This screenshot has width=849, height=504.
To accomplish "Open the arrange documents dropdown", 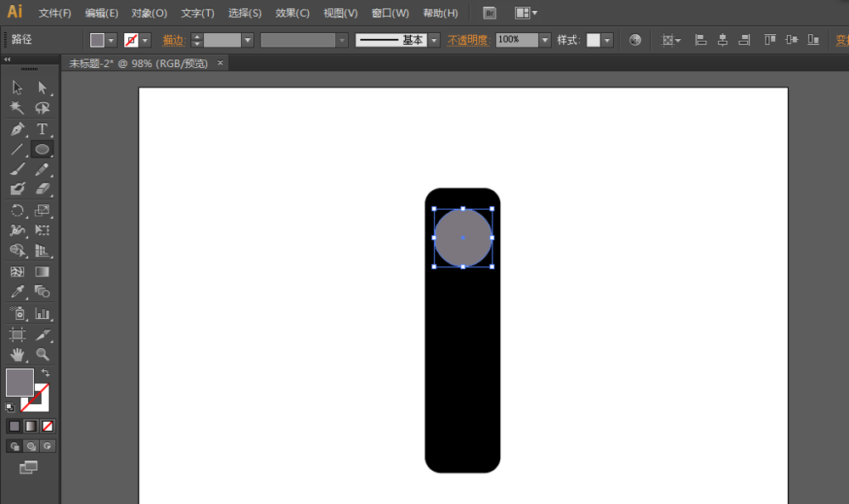I will [526, 13].
